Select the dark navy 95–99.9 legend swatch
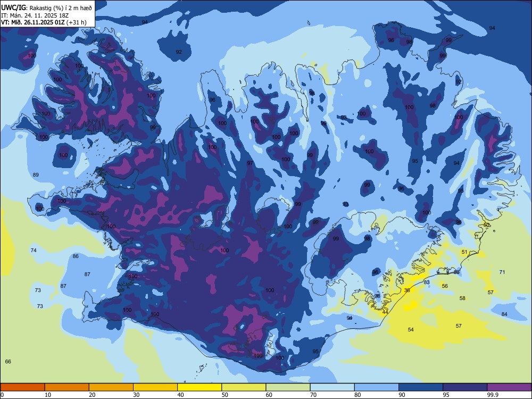This screenshot has height=399, width=532. (465, 387)
